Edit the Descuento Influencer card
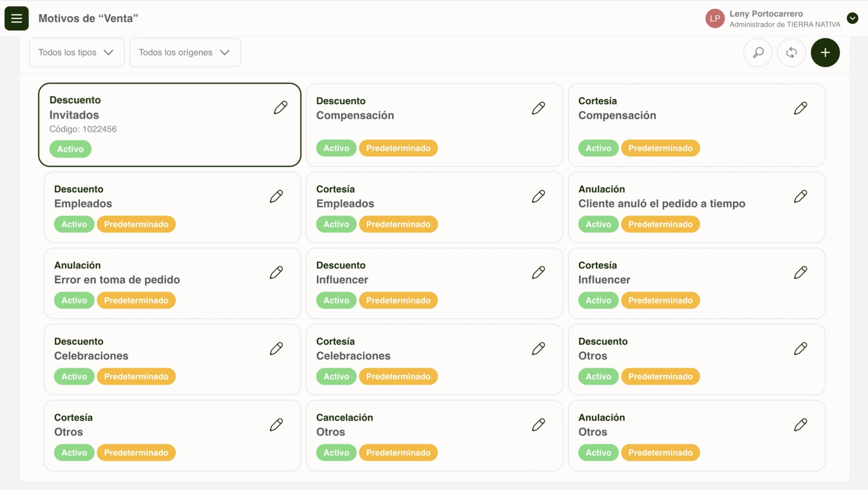 point(538,273)
